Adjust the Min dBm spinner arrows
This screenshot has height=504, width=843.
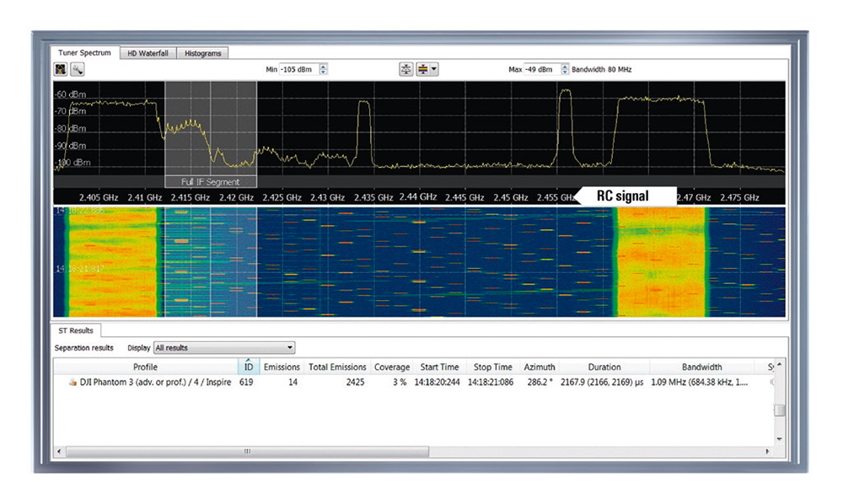tap(324, 69)
